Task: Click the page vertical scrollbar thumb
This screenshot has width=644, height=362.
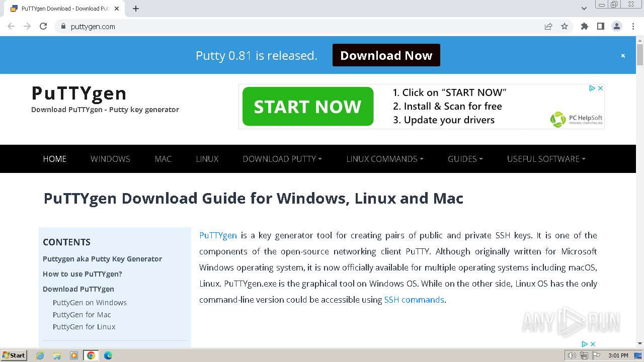Action: click(640, 55)
